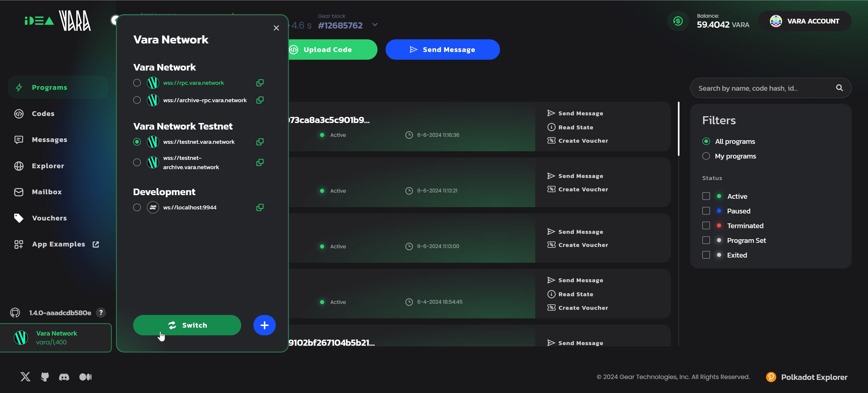
Task: Click the Upload Code button icon
Action: (295, 49)
